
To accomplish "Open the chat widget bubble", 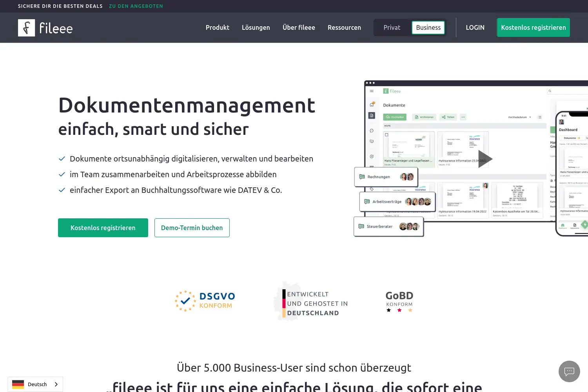I will [x=569, y=371].
